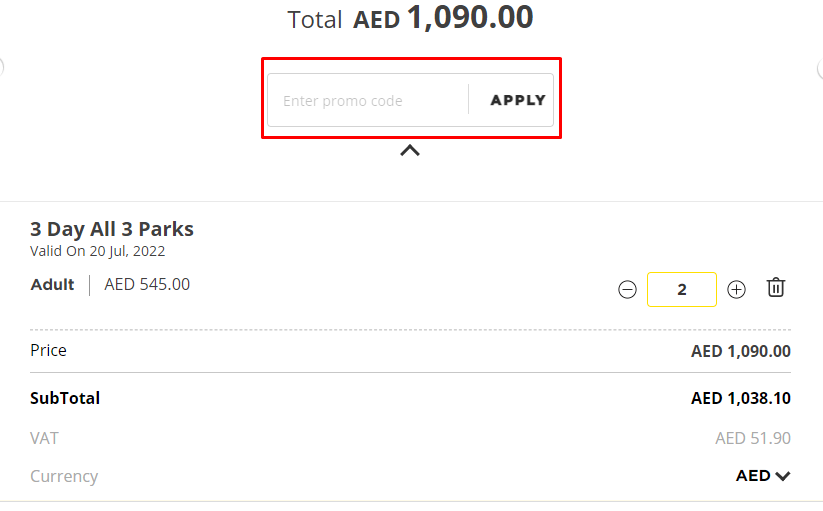Delete the 3 Day All 3 Parks ticket

pos(776,288)
